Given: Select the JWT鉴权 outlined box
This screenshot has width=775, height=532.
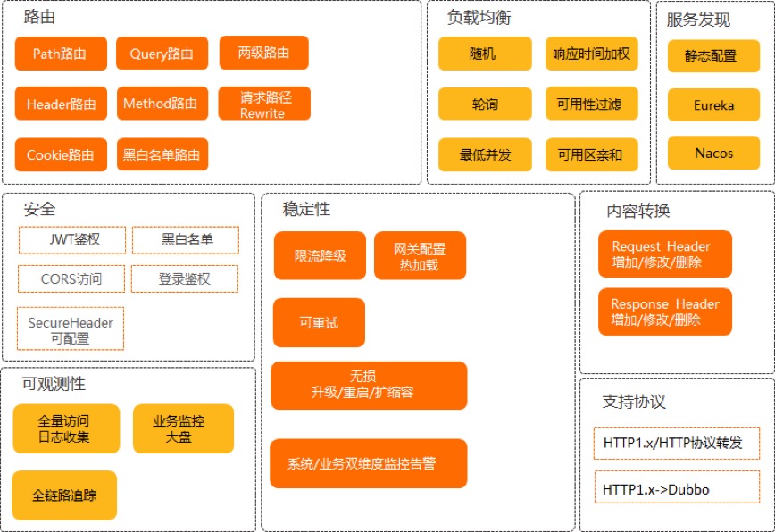Looking at the screenshot, I should tap(75, 240).
